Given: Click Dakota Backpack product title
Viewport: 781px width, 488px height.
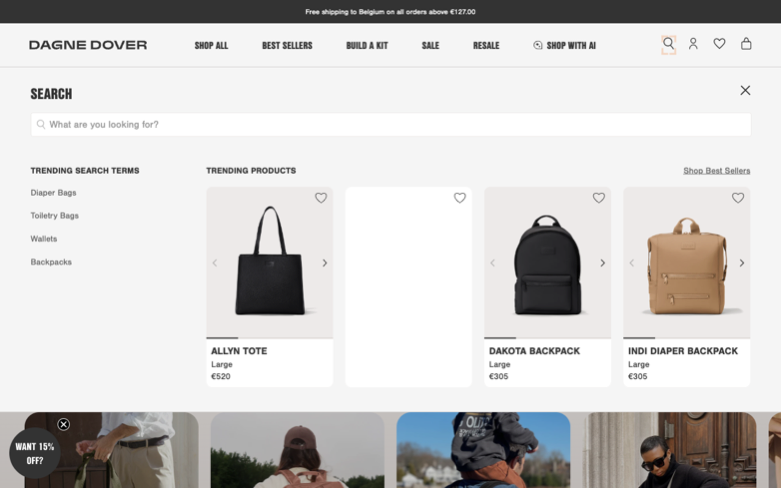Looking at the screenshot, I should point(534,351).
